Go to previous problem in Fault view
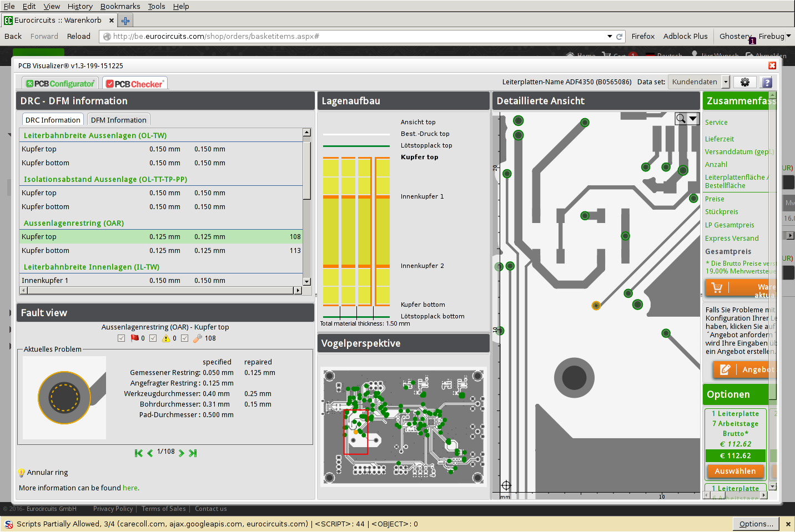The height and width of the screenshot is (532, 795). coord(150,453)
